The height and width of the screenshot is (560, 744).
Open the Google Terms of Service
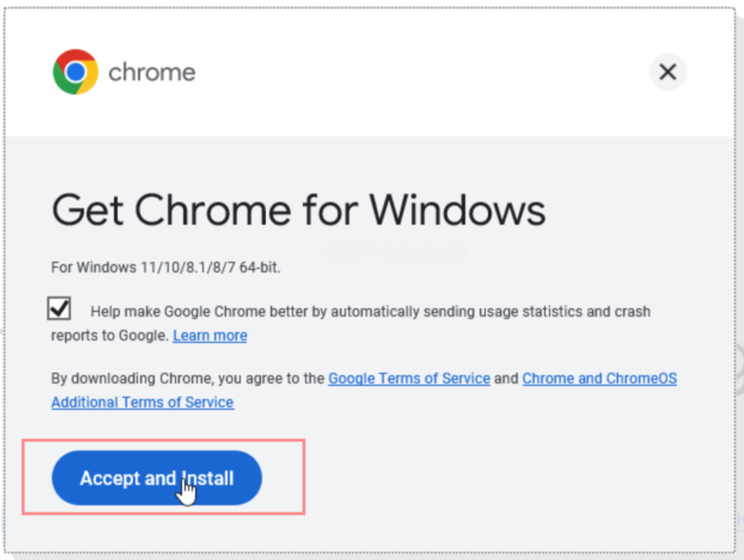tap(408, 378)
